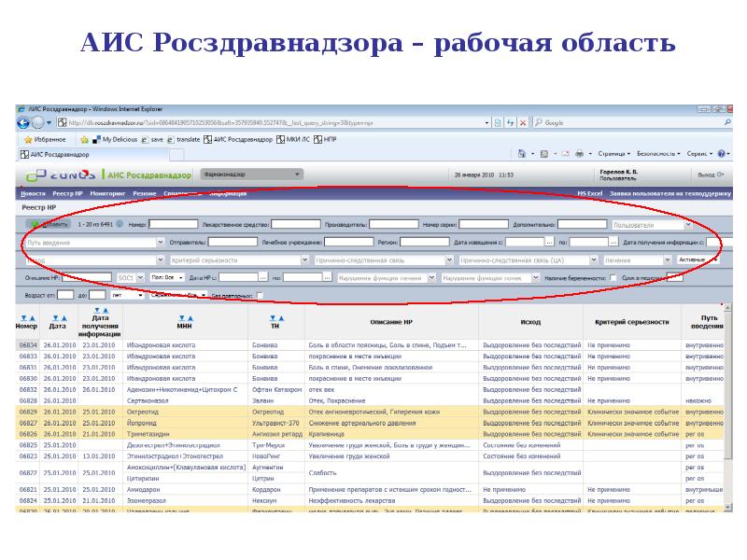Switch to the АИС Росздравнадзор browser tab
Screen dimensions: 747x560
click(x=92, y=155)
